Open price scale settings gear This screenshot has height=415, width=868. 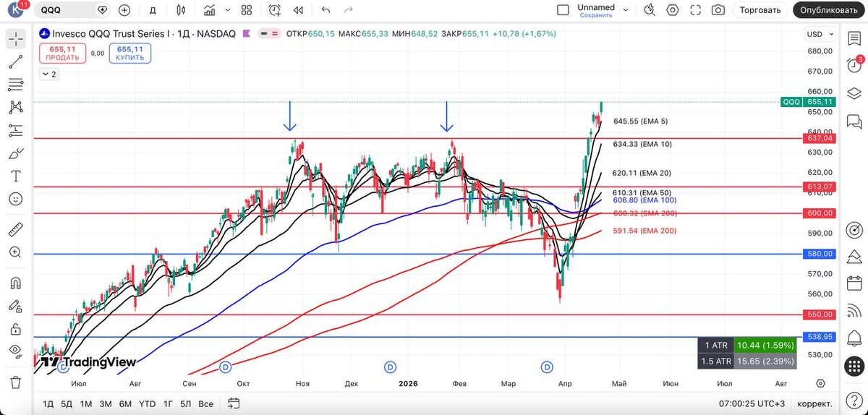click(820, 383)
